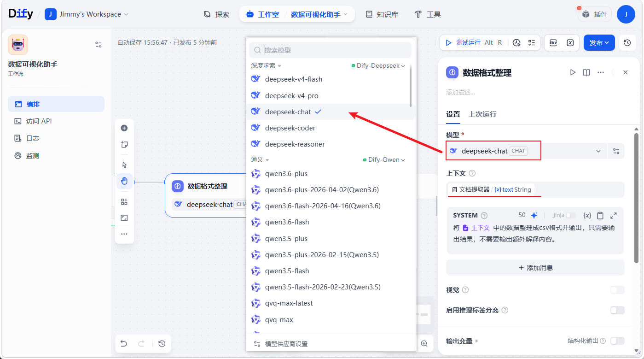Viewport: 644px width, 359px height.
Task: Open the node panel's three-dot menu
Action: tap(600, 72)
